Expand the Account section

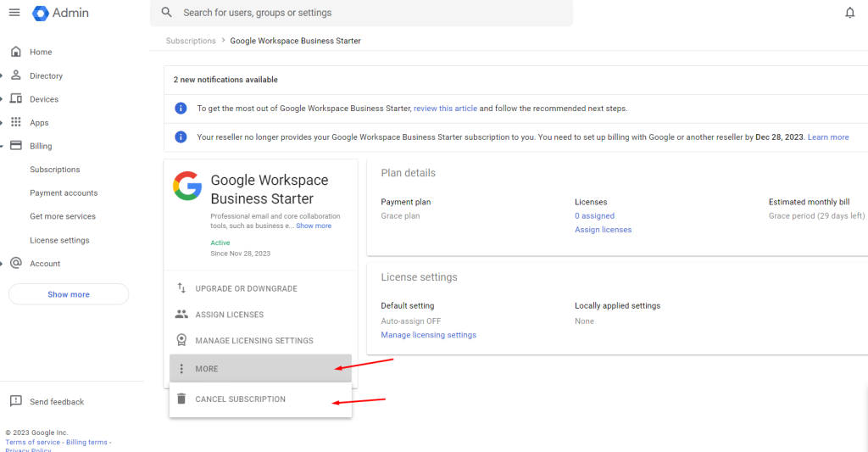pyautogui.click(x=3, y=264)
